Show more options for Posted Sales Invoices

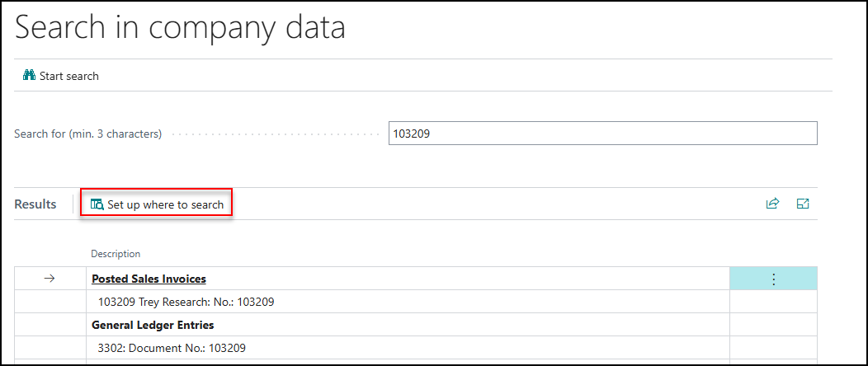tap(773, 279)
